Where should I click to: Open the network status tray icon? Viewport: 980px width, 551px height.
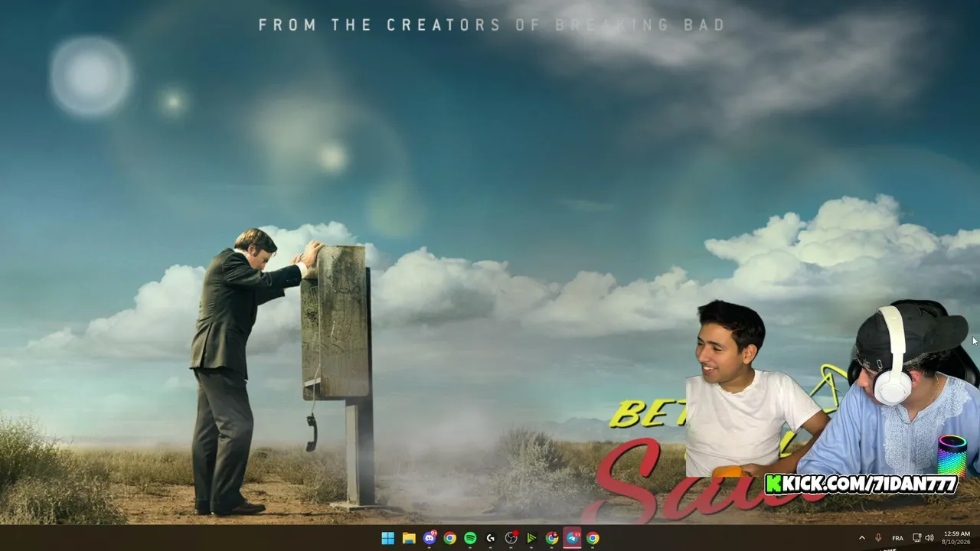(x=917, y=538)
